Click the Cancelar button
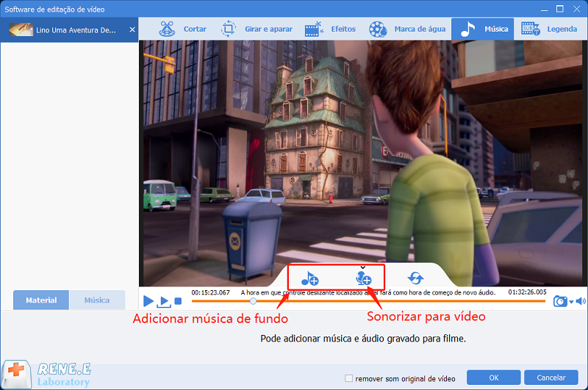Screen dimensions: 588x390 (551, 378)
